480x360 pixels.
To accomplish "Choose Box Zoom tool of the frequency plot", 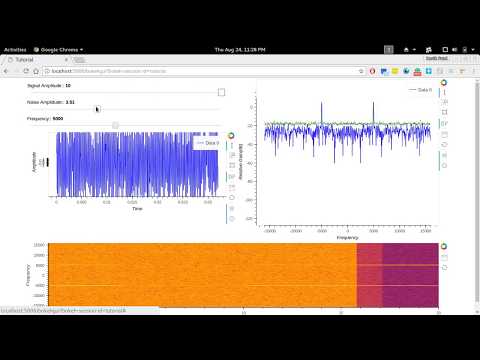I will (444, 112).
